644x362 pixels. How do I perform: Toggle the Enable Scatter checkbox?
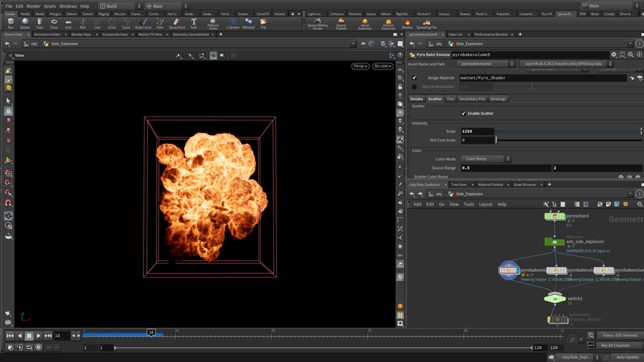point(463,113)
